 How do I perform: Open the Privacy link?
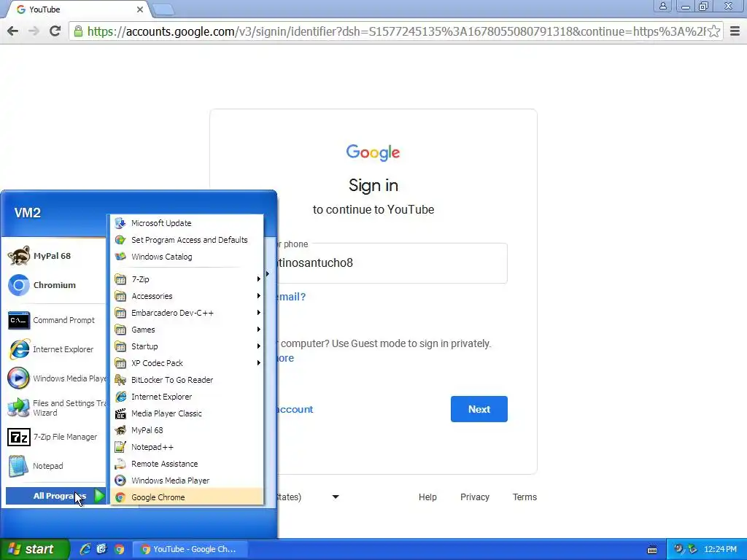coord(474,497)
